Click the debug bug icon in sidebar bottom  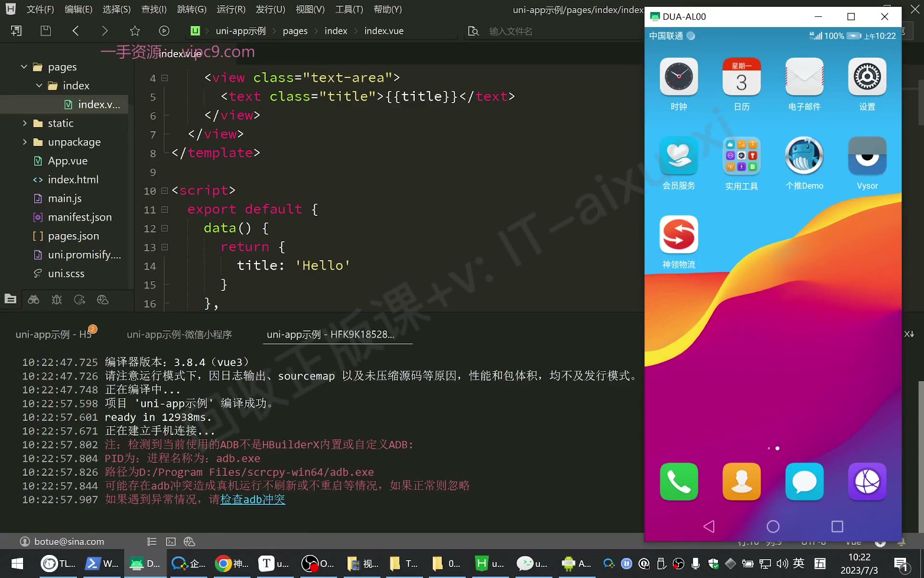click(x=57, y=300)
